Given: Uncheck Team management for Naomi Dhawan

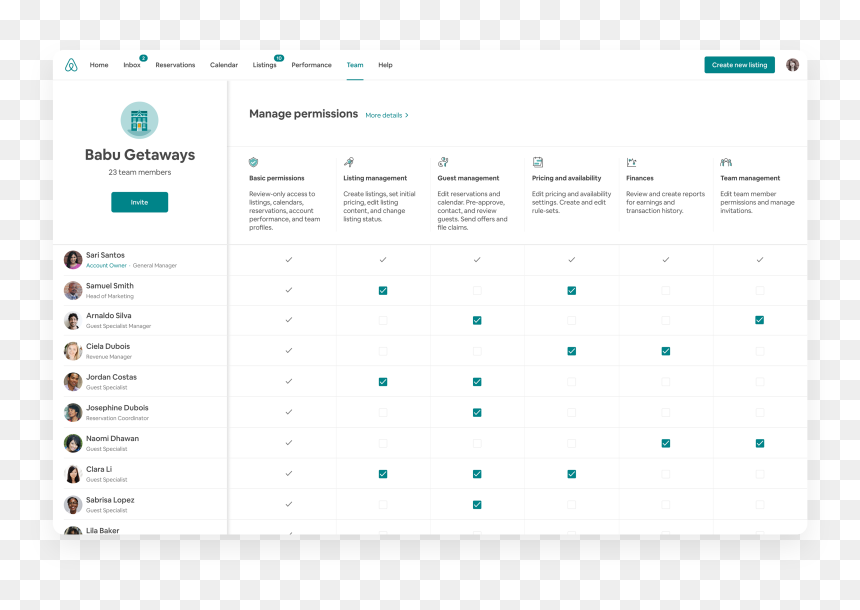Looking at the screenshot, I should click(760, 443).
